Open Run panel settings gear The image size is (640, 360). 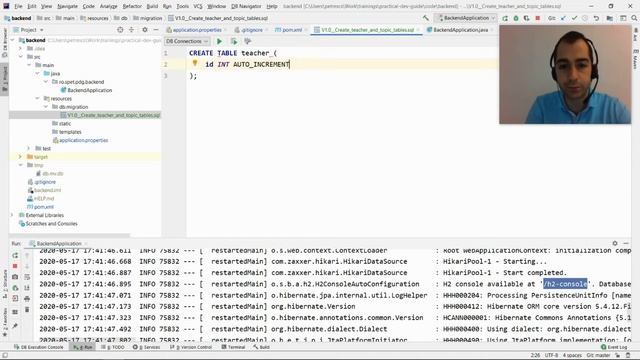(x=615, y=243)
